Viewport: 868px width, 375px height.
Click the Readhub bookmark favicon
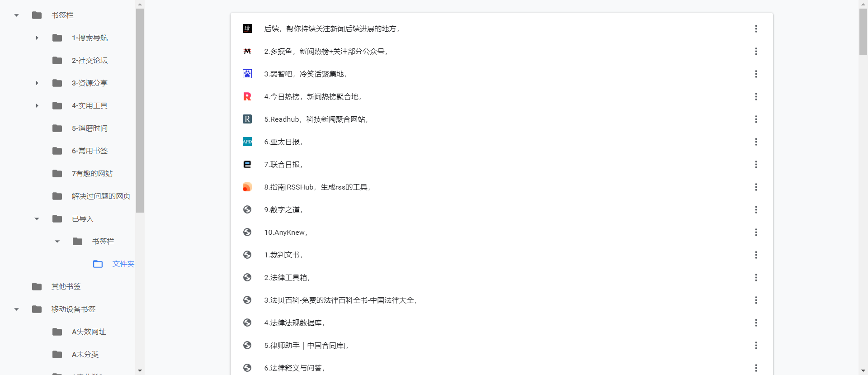coord(247,119)
